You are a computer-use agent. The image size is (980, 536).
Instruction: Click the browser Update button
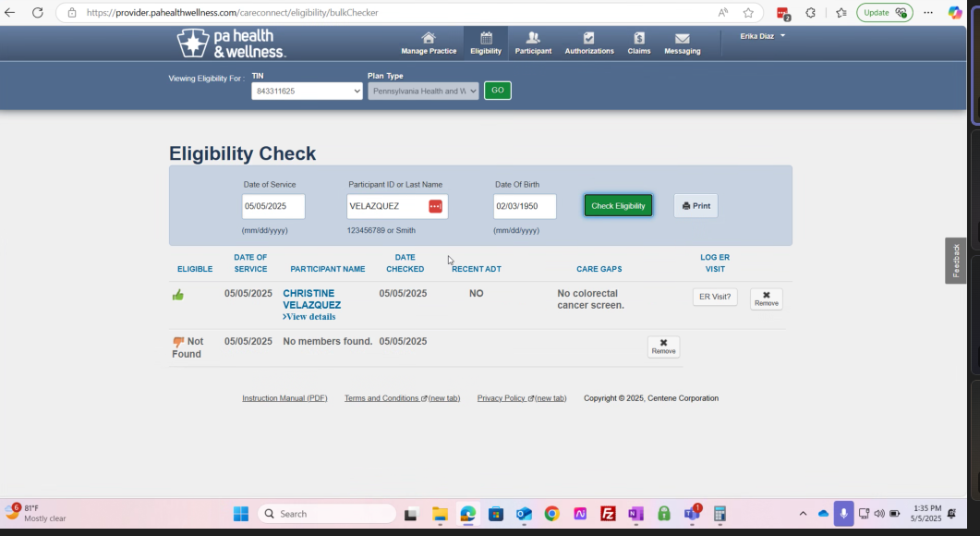884,13
